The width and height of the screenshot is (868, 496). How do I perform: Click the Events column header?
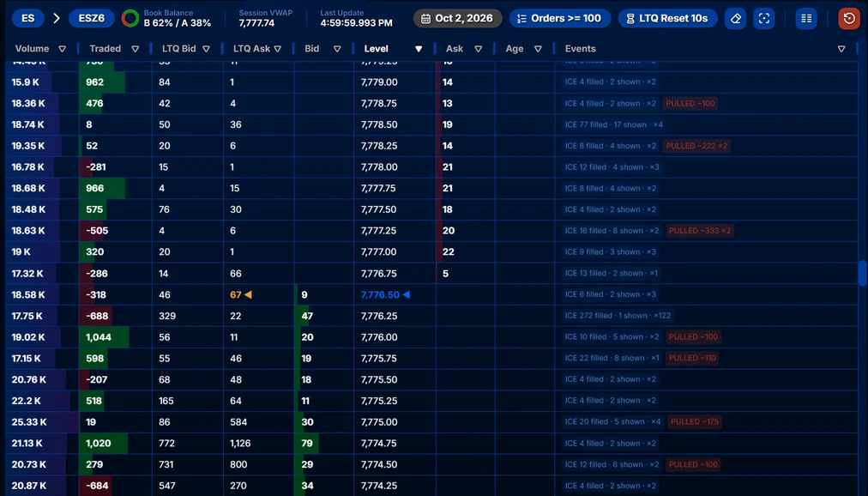580,49
